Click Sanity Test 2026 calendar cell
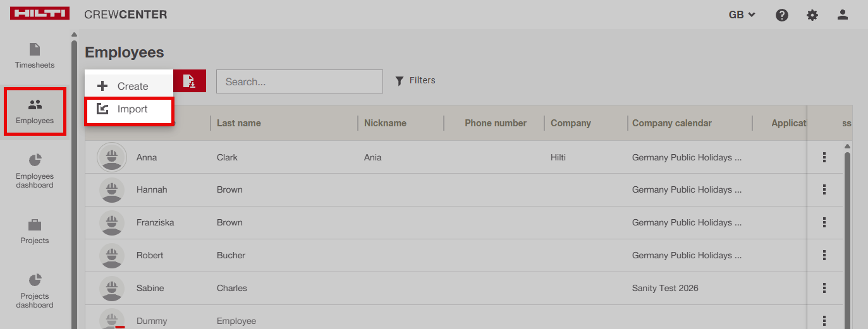 (x=665, y=288)
